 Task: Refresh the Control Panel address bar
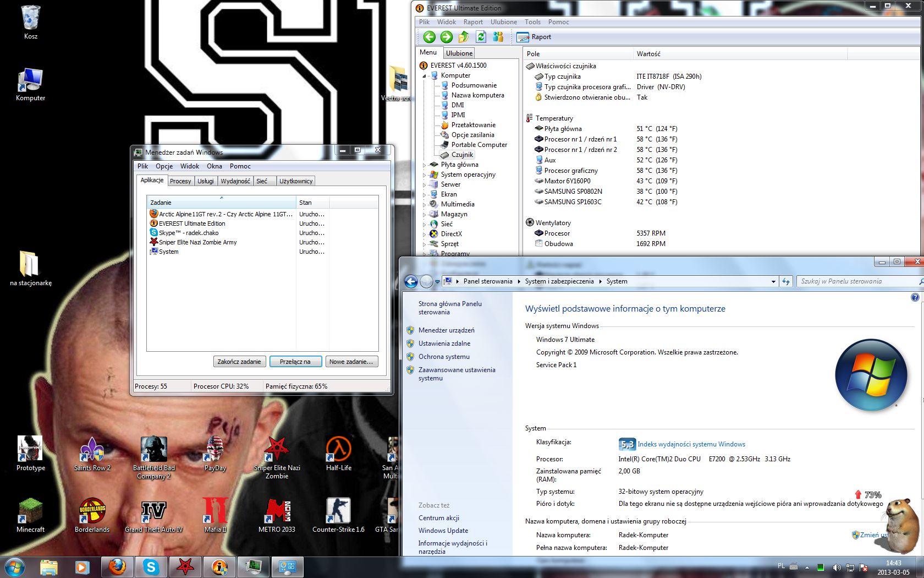point(786,281)
